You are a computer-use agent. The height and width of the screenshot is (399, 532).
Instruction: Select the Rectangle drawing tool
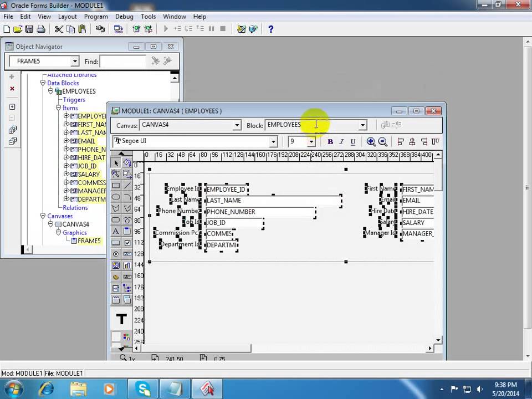(116, 186)
